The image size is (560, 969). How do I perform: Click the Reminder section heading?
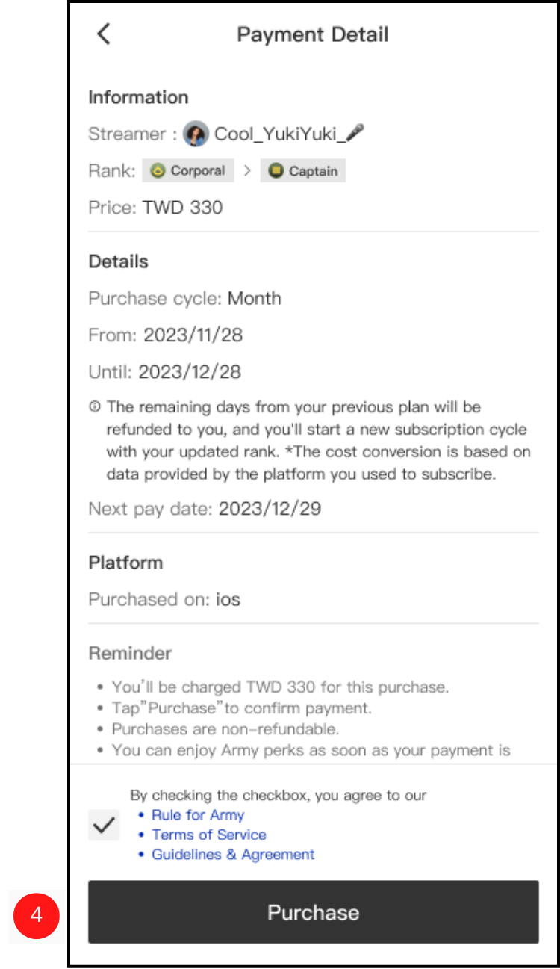(x=130, y=653)
